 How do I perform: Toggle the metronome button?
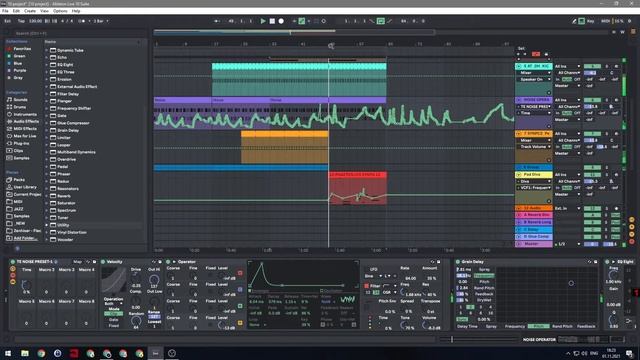pos(81,21)
